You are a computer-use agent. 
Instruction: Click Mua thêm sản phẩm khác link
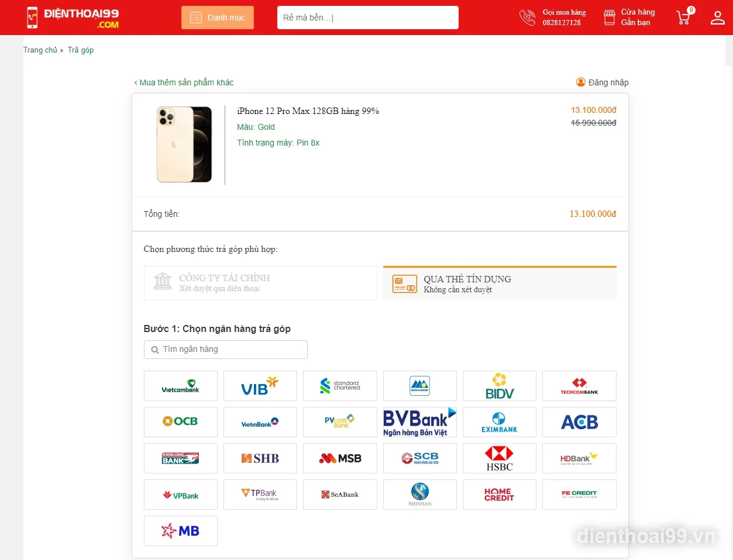tap(184, 82)
